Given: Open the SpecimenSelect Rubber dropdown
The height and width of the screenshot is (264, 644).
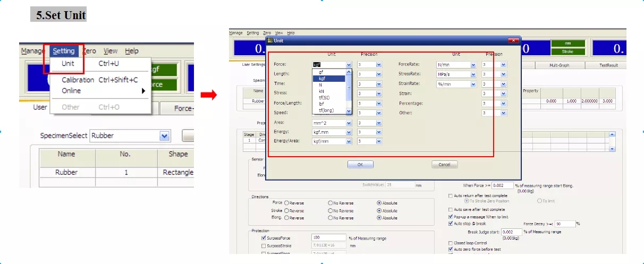Looking at the screenshot, I should pyautogui.click(x=165, y=136).
